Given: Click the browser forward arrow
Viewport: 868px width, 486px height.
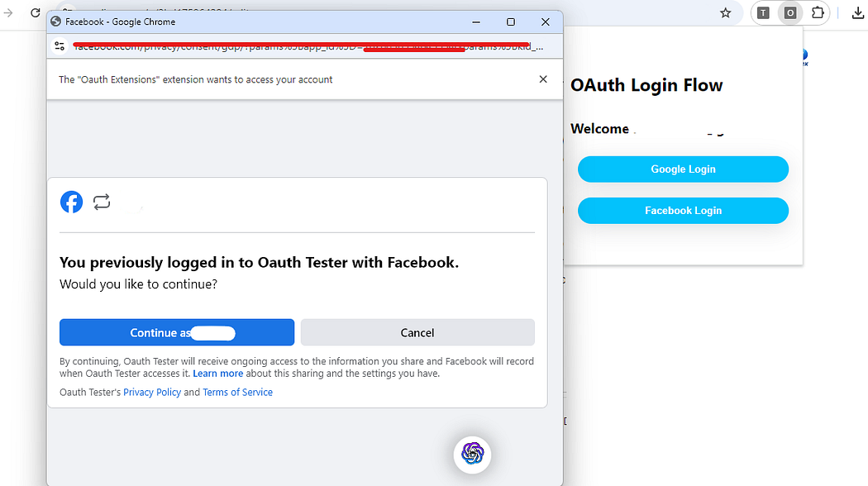Looking at the screenshot, I should pyautogui.click(x=7, y=12).
